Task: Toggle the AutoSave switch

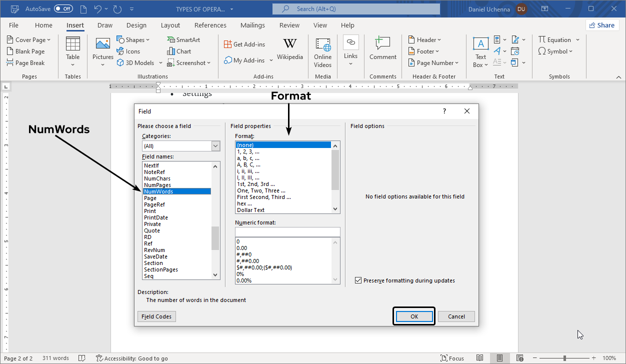Action: [63, 9]
